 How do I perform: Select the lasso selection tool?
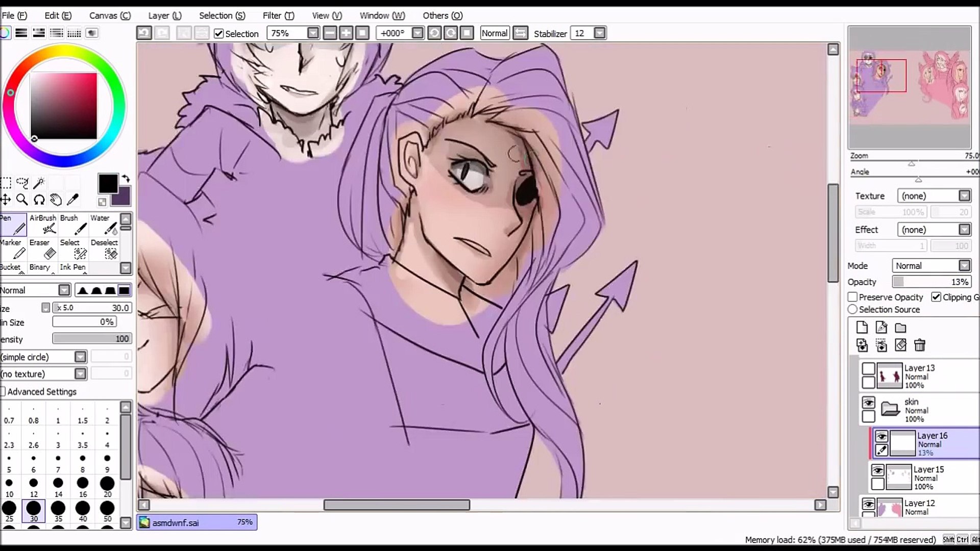pyautogui.click(x=22, y=183)
